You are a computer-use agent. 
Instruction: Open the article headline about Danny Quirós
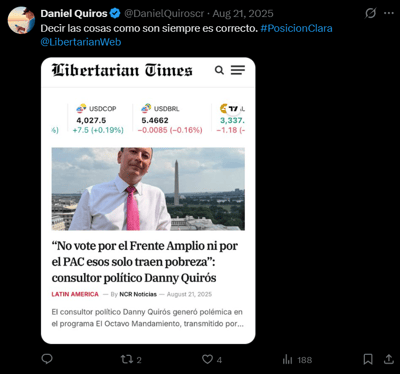point(145,262)
